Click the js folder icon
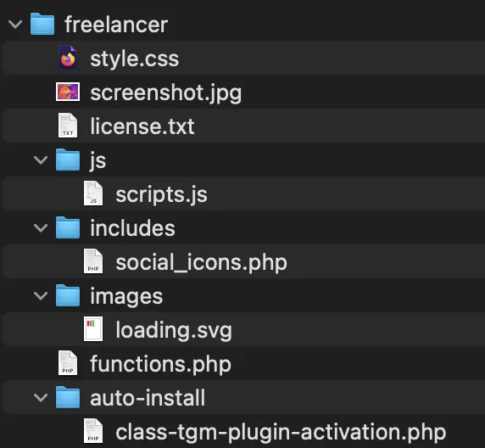Image resolution: width=485 pixels, height=448 pixels. [68, 160]
